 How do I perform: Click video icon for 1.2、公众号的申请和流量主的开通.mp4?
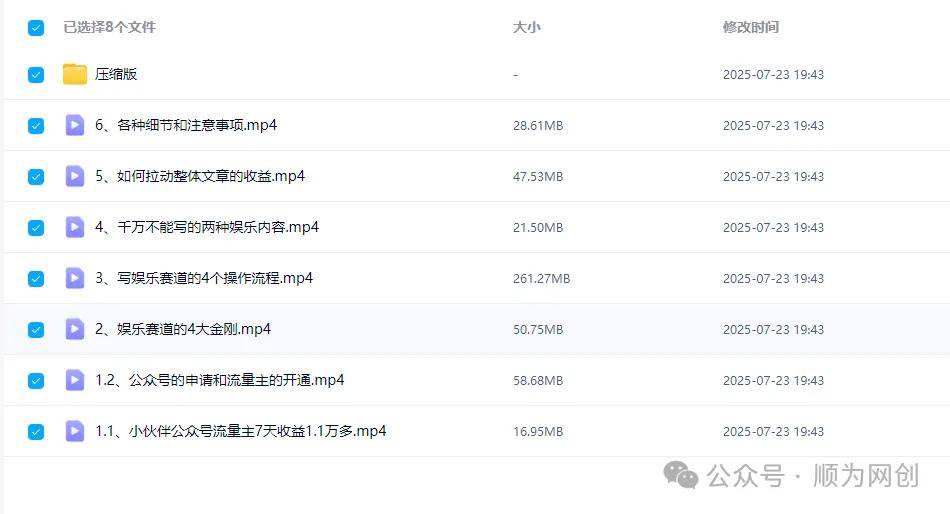75,380
